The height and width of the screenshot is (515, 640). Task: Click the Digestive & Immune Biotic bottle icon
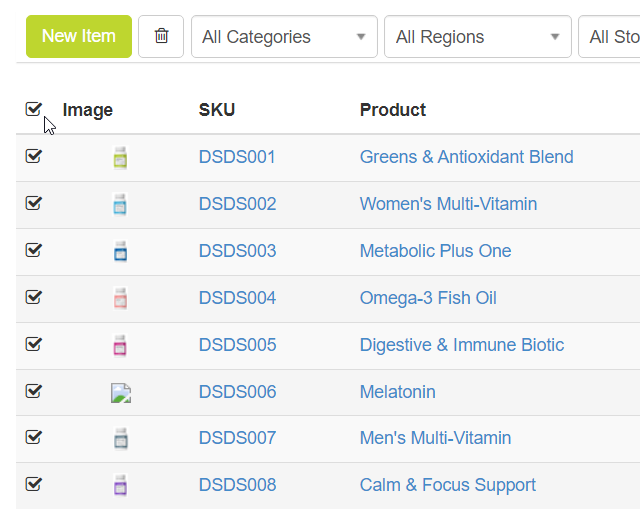tap(121, 345)
